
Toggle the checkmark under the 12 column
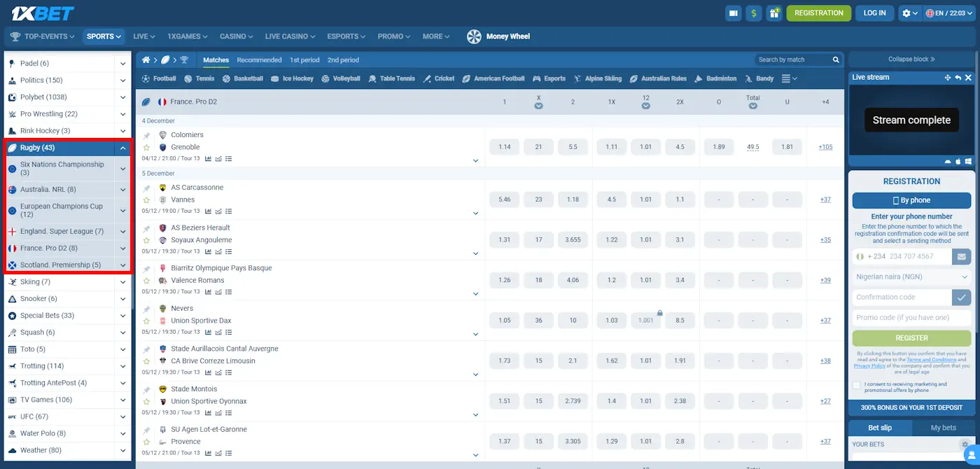tap(646, 107)
